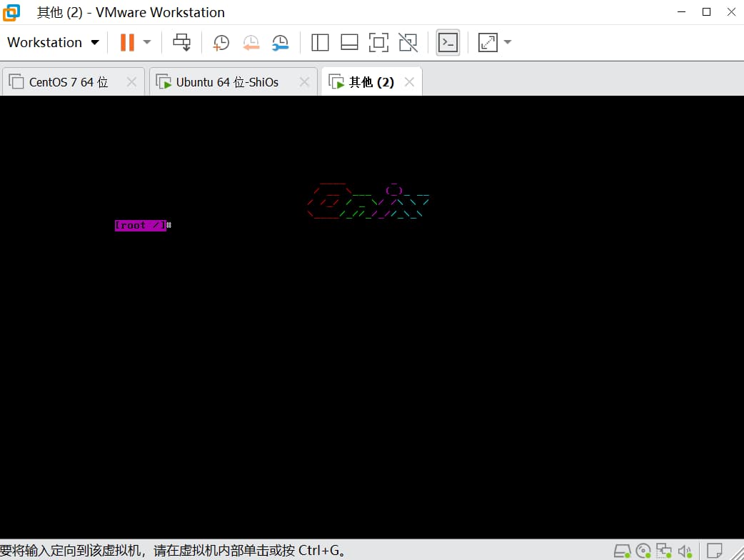Toggle the library sidebar panel
The height and width of the screenshot is (560, 744).
point(320,42)
